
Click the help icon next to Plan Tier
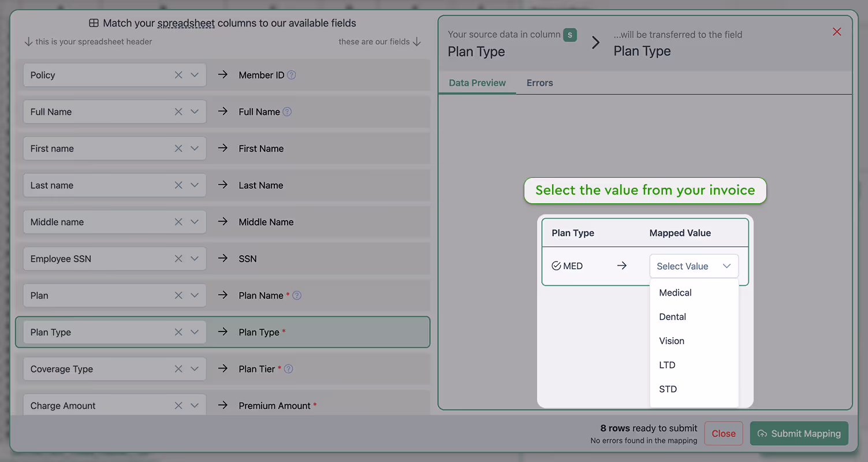click(289, 369)
